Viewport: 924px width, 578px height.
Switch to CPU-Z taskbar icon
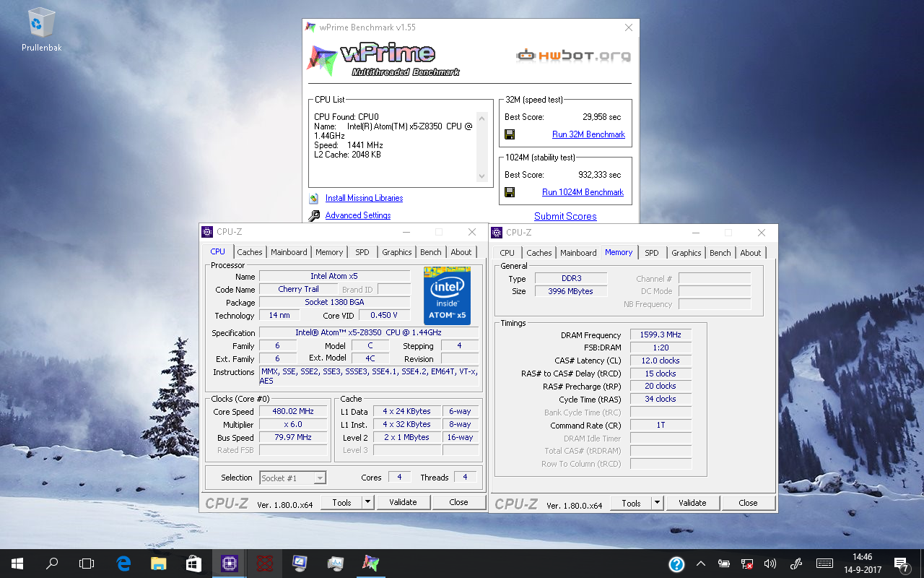(x=230, y=564)
